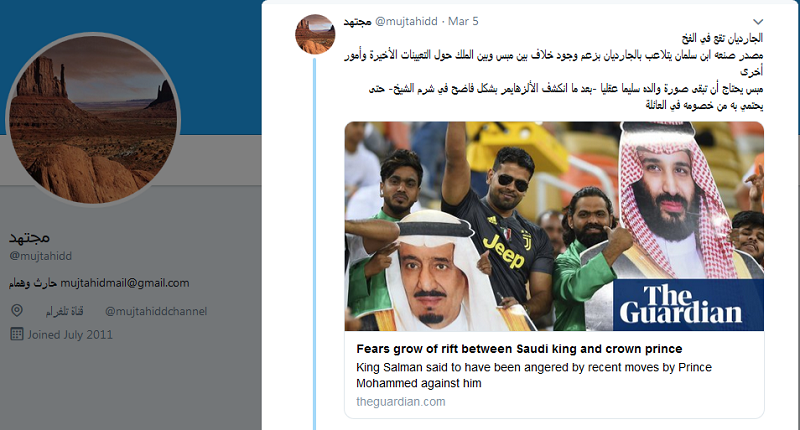Click the theguardian.com domain link
The height and width of the screenshot is (430, 800).
coord(400,401)
